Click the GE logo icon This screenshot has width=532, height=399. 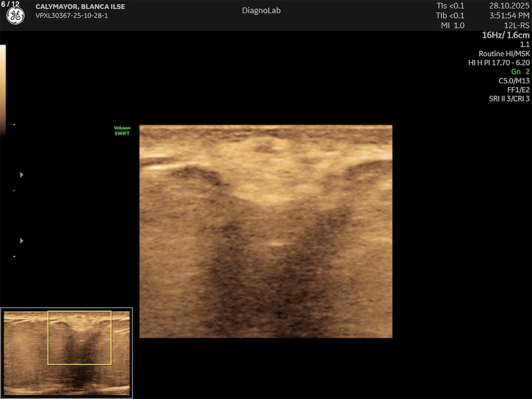[15, 16]
